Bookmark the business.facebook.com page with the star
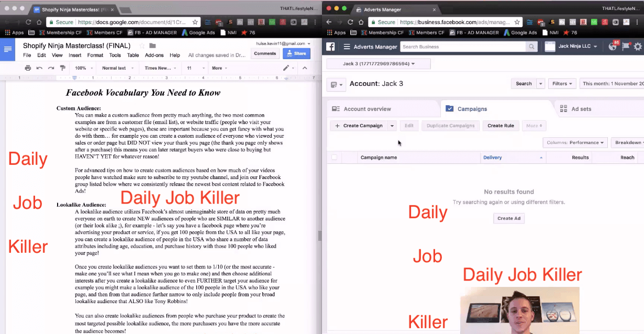This screenshot has width=644, height=334. [x=517, y=22]
